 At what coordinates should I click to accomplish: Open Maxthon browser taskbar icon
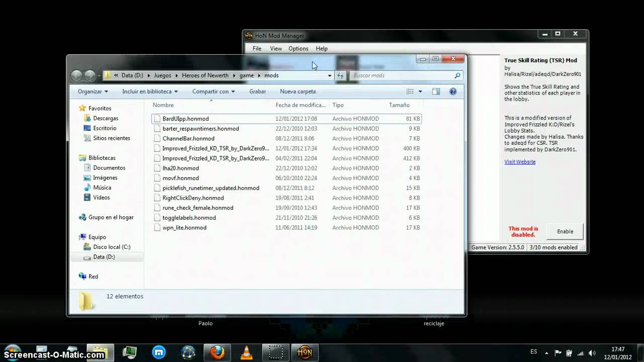(159, 352)
